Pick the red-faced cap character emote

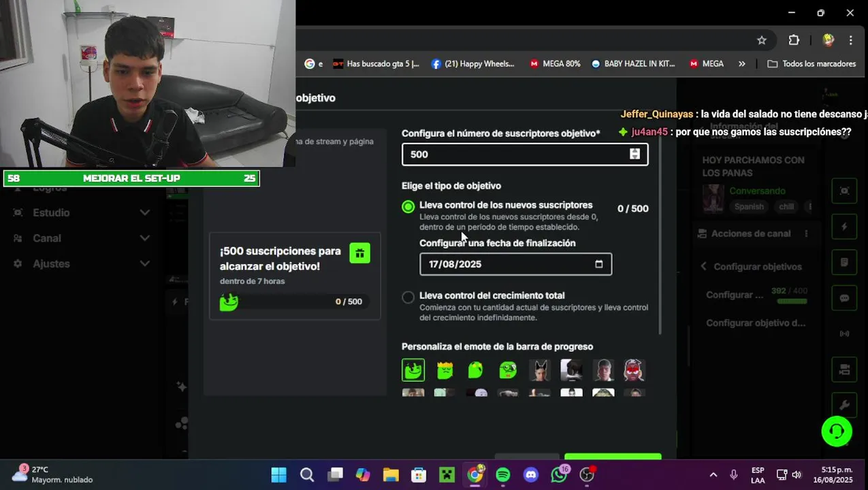(634, 370)
